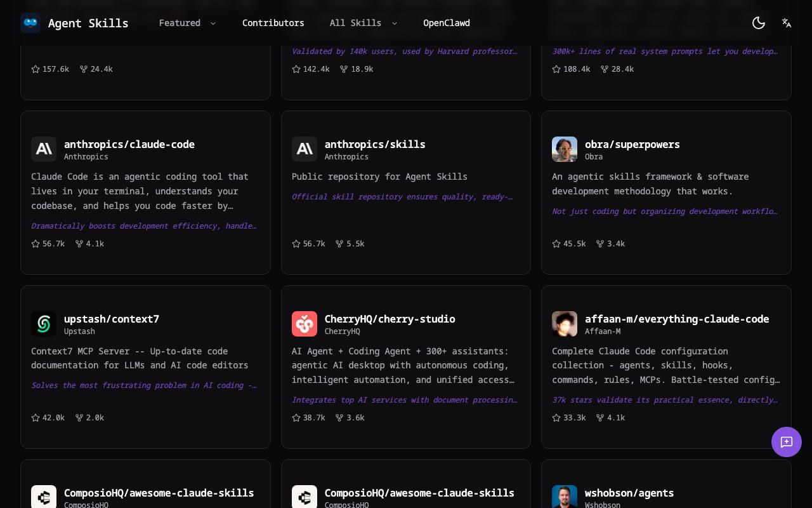Click the star icon beside 108.4k
This screenshot has width=812, height=508.
pos(556,69)
